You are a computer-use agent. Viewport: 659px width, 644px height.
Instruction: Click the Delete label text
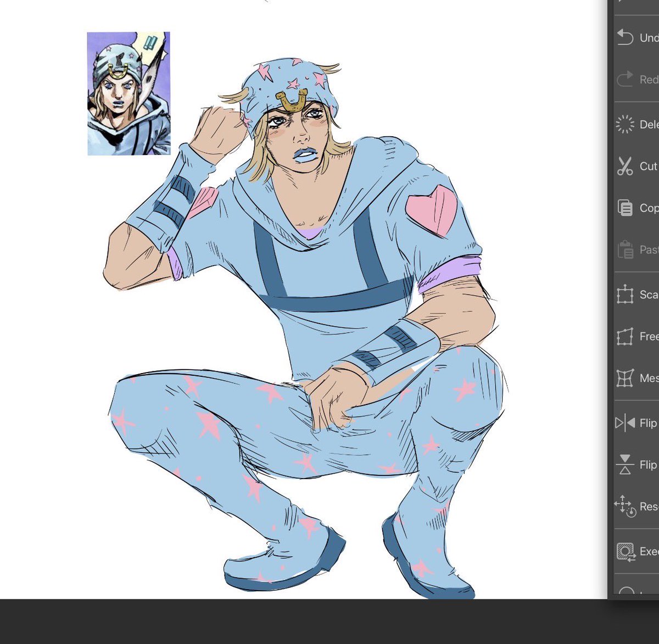pyautogui.click(x=649, y=124)
